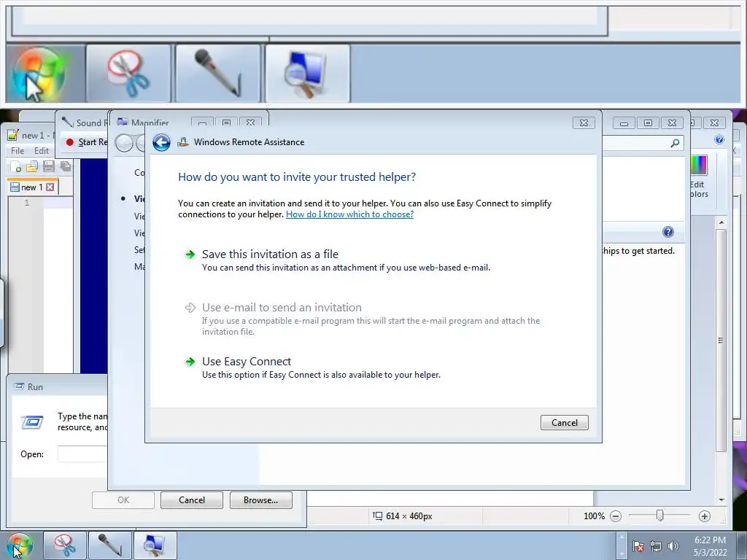Open input field in Run dialog
This screenshot has width=747, height=560.
[82, 454]
